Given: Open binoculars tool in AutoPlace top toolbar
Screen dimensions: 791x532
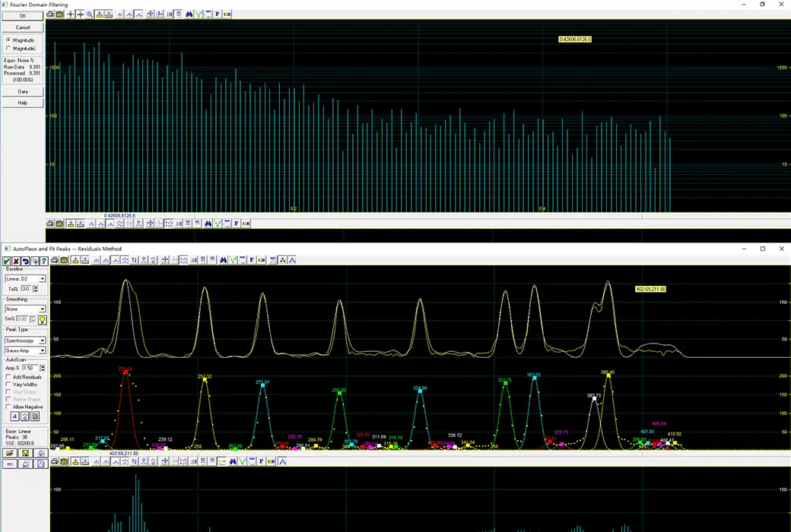Looking at the screenshot, I should (x=224, y=260).
